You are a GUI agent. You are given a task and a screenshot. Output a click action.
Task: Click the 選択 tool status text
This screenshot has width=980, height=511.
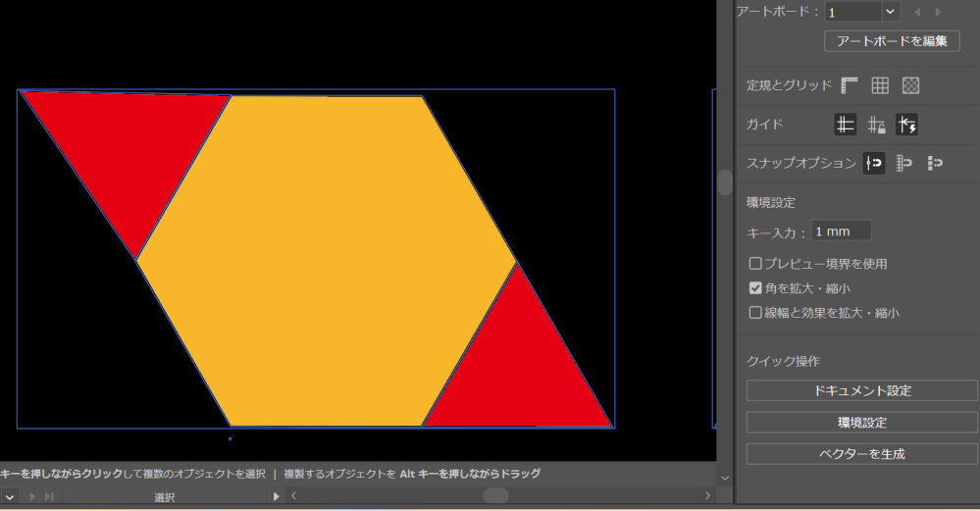tap(165, 497)
